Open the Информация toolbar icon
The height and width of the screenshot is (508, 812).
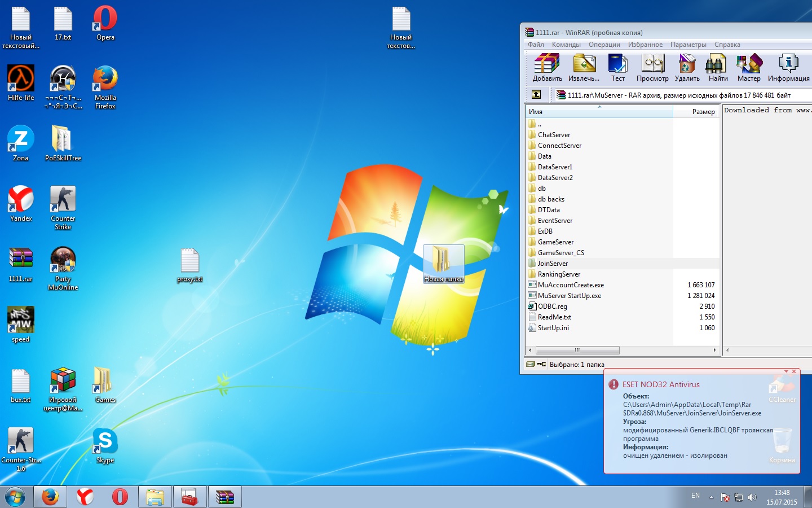point(788,68)
